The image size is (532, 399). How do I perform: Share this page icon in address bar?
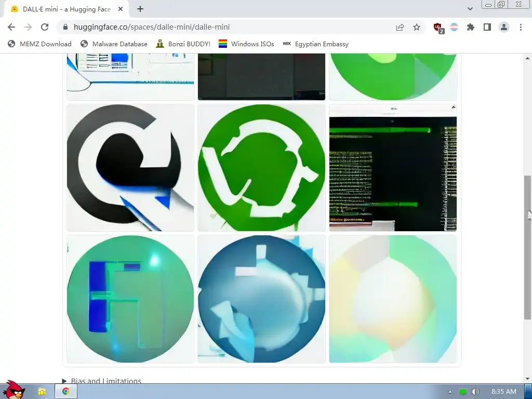pos(400,27)
